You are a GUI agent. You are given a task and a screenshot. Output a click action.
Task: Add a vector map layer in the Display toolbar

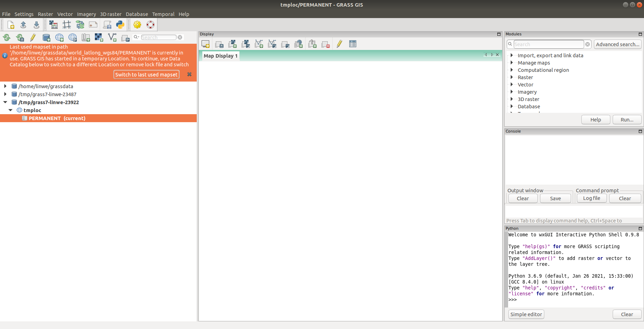259,44
